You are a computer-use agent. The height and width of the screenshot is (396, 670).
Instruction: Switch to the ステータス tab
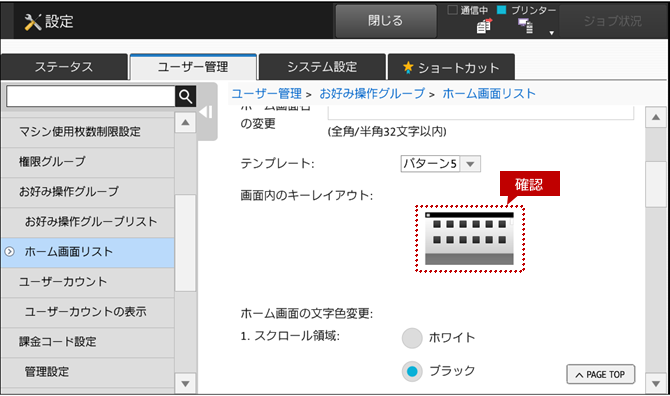click(64, 67)
